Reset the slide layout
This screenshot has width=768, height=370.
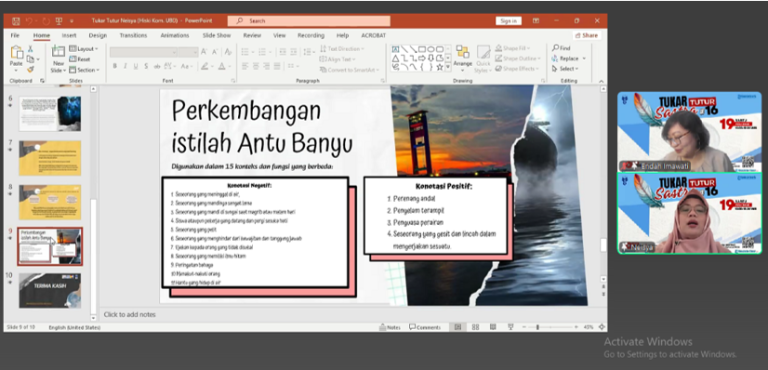click(80, 59)
